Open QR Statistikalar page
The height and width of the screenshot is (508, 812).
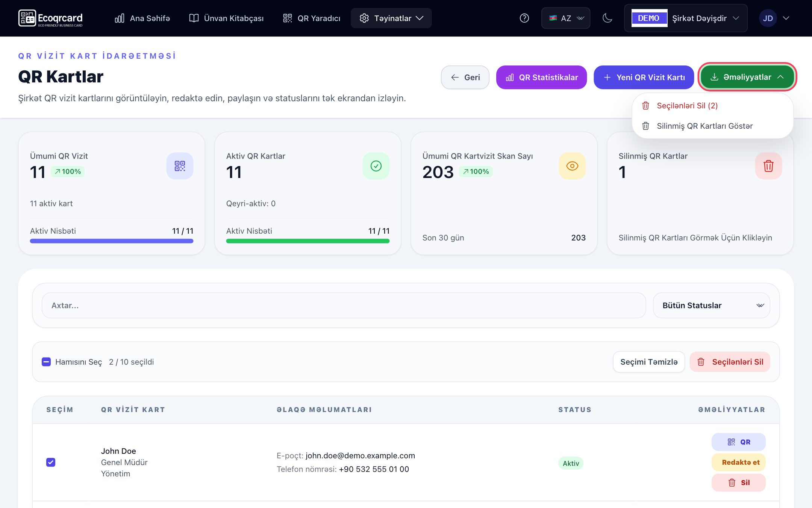[541, 78]
